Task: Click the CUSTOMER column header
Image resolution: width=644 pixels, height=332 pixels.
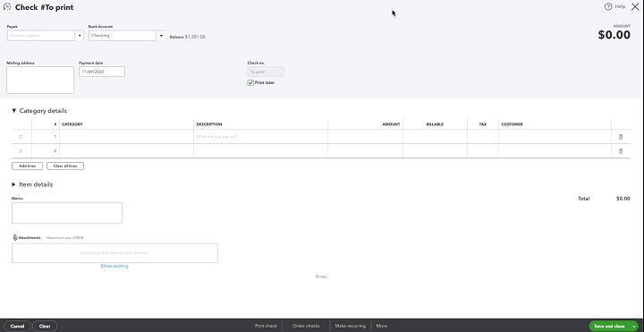Action: (513, 124)
